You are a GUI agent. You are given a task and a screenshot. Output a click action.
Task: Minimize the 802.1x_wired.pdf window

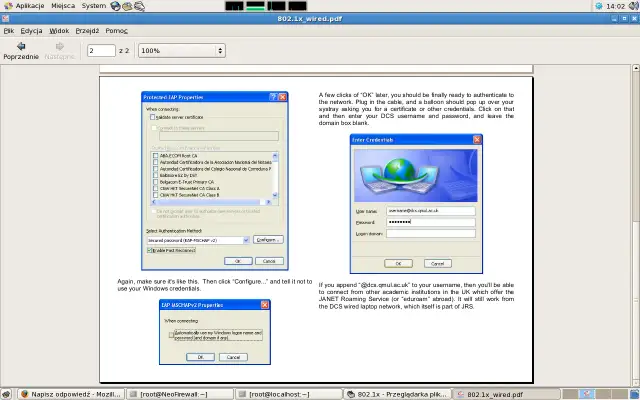click(615, 18)
